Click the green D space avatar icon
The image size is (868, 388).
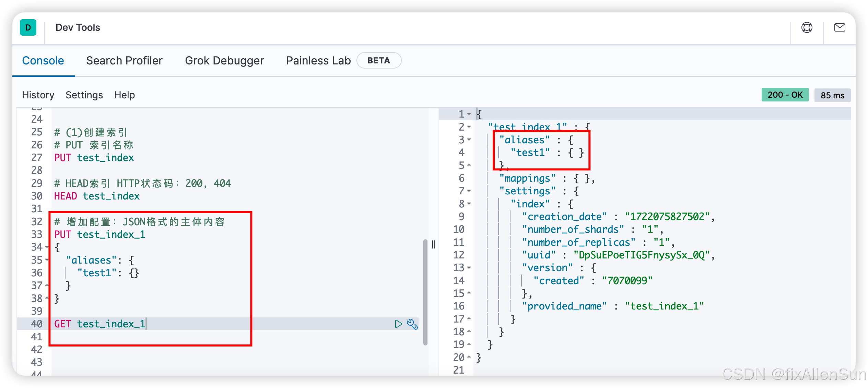(28, 28)
